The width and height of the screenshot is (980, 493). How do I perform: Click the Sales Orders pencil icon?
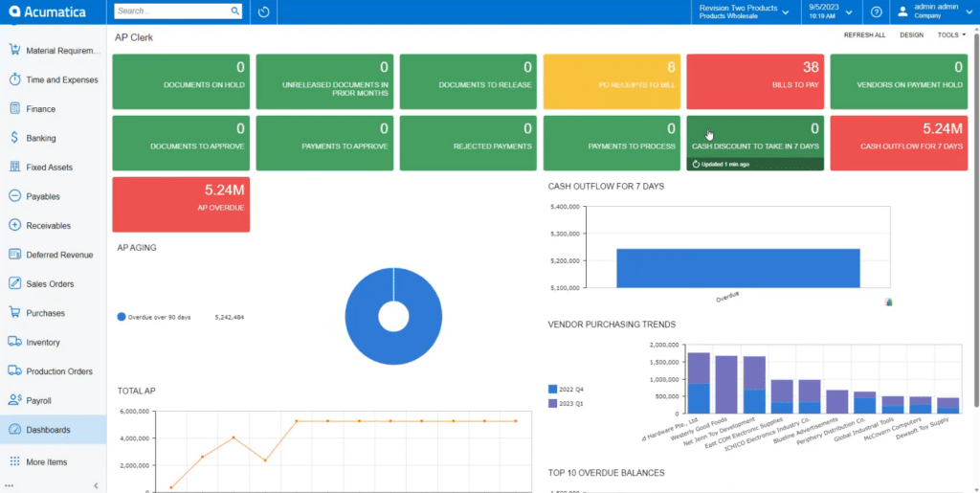pos(15,283)
